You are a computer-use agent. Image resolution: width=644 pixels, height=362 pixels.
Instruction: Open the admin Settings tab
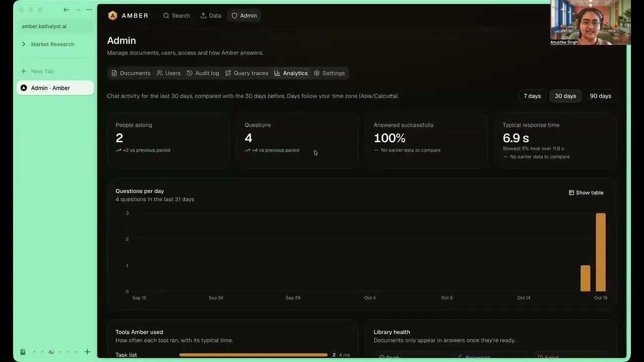coord(330,73)
